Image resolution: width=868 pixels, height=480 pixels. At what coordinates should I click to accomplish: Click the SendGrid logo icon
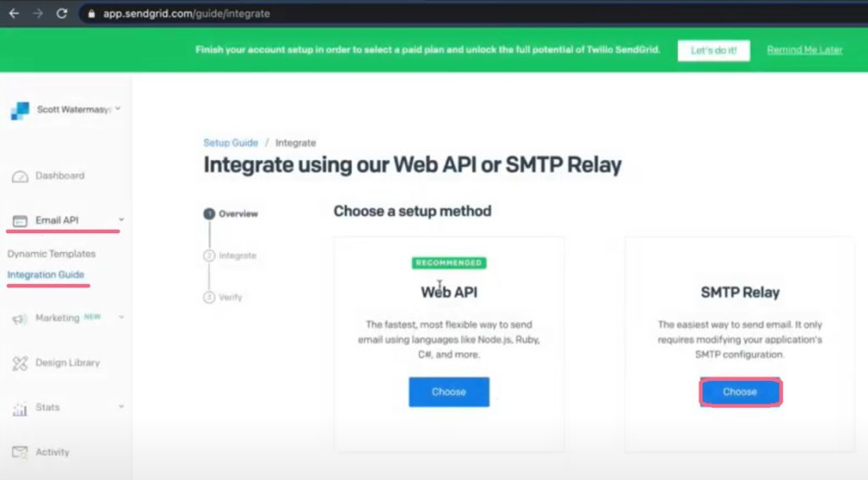20,110
